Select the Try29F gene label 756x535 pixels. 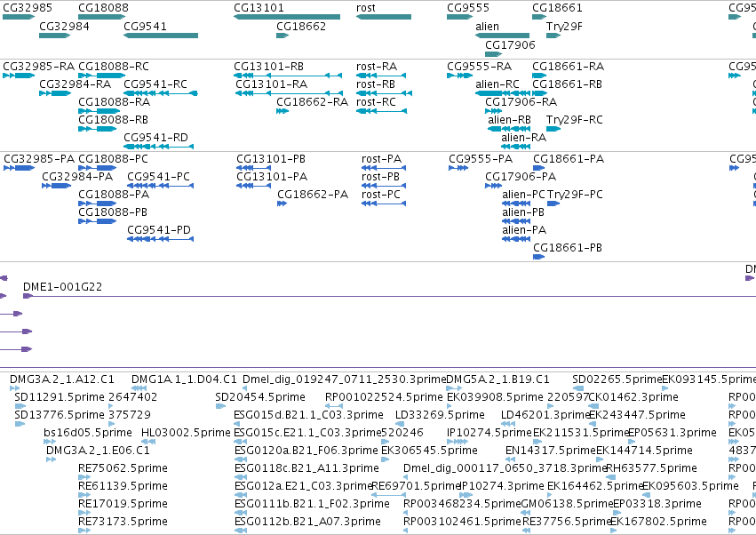click(564, 26)
